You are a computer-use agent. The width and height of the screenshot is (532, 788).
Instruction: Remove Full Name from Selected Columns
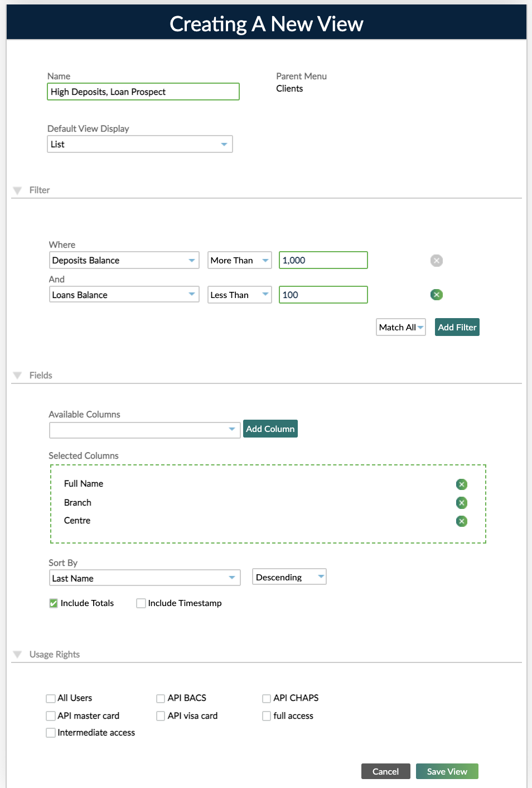click(461, 484)
